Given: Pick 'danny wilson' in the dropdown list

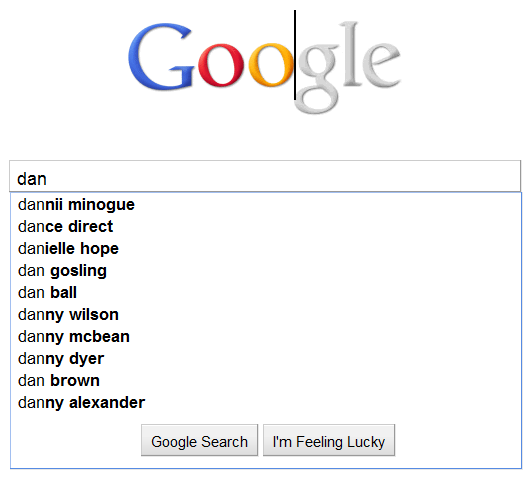Looking at the screenshot, I should coord(266,315).
